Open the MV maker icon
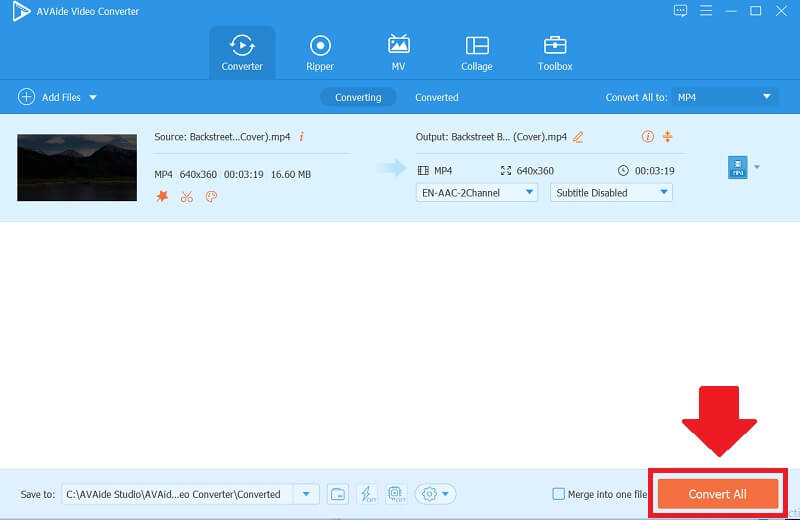Screen dimensions: 800x520 click(398, 52)
